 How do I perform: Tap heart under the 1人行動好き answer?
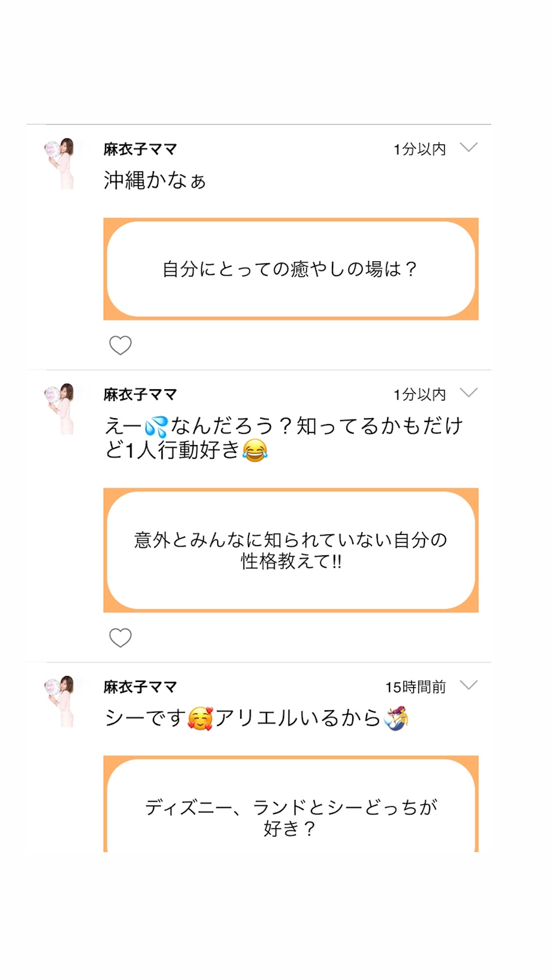120,637
